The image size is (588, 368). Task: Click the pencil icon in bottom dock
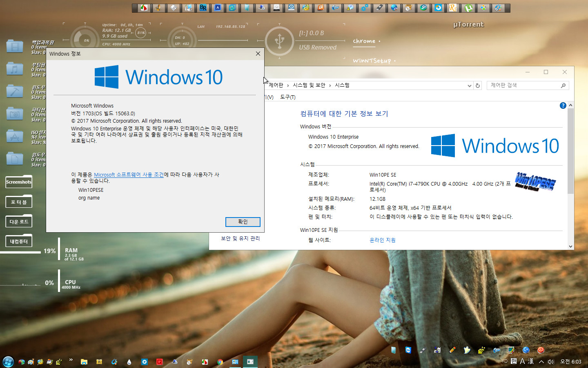pyautogui.click(x=452, y=350)
